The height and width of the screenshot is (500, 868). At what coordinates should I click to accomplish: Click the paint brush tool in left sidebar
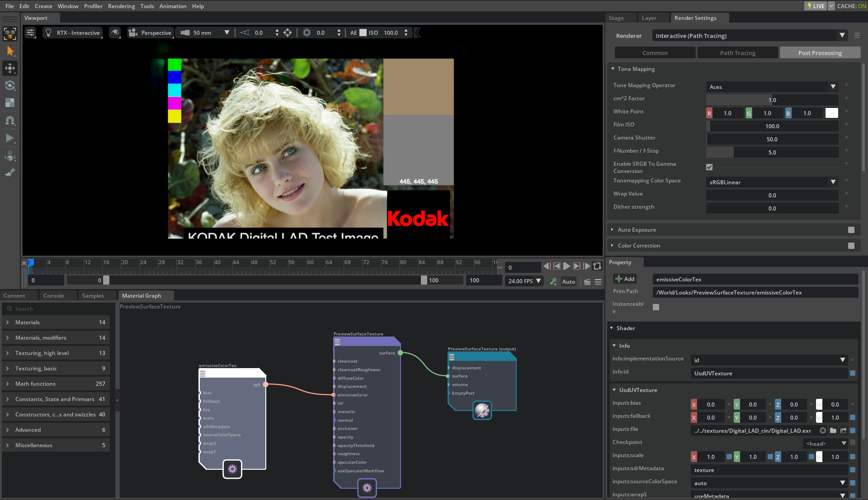pyautogui.click(x=9, y=172)
